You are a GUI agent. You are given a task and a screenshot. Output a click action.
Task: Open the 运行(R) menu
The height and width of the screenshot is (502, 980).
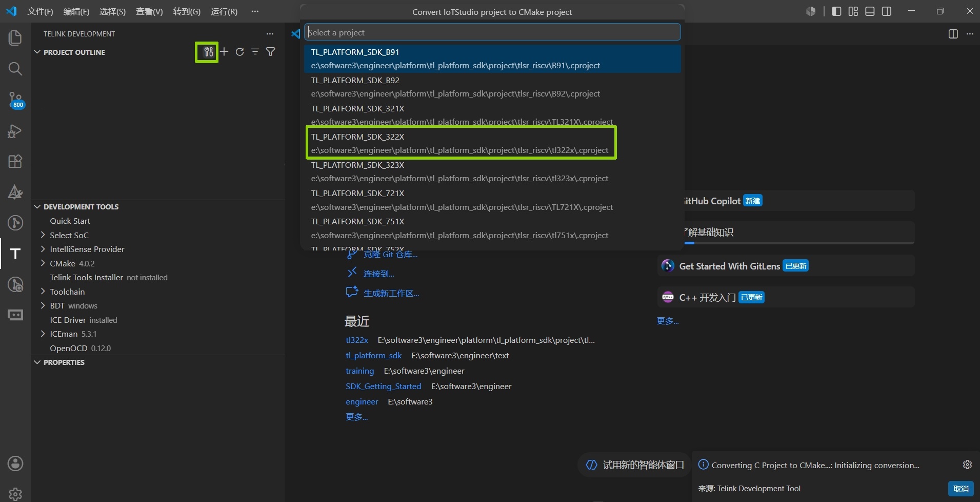point(224,11)
